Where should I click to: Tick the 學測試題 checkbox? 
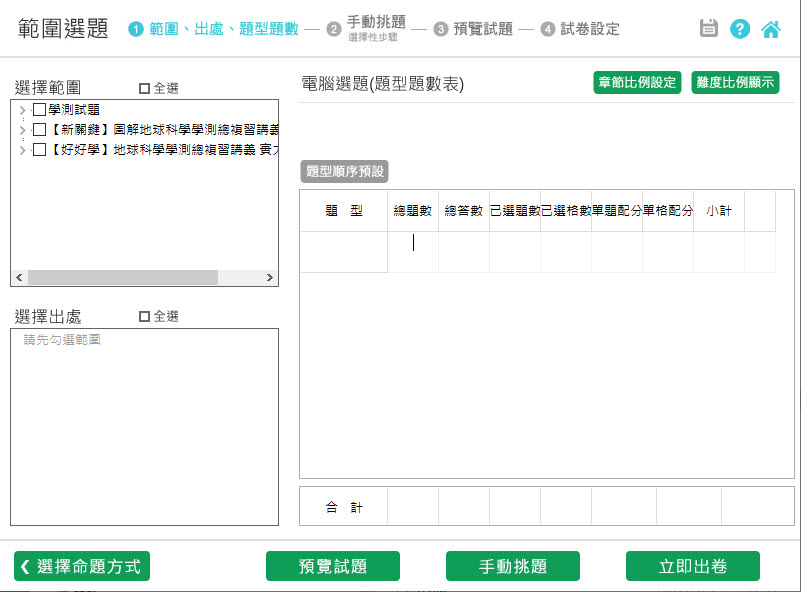(39, 110)
